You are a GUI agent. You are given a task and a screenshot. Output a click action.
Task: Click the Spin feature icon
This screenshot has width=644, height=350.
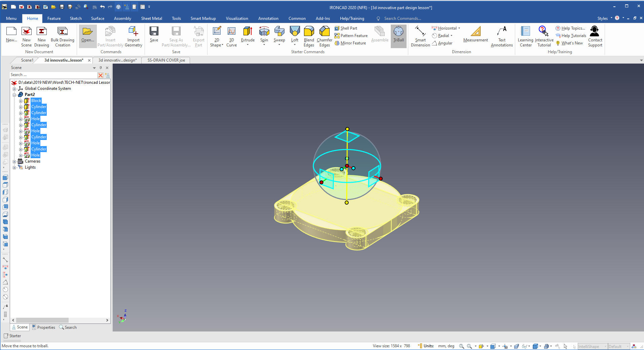tap(264, 35)
